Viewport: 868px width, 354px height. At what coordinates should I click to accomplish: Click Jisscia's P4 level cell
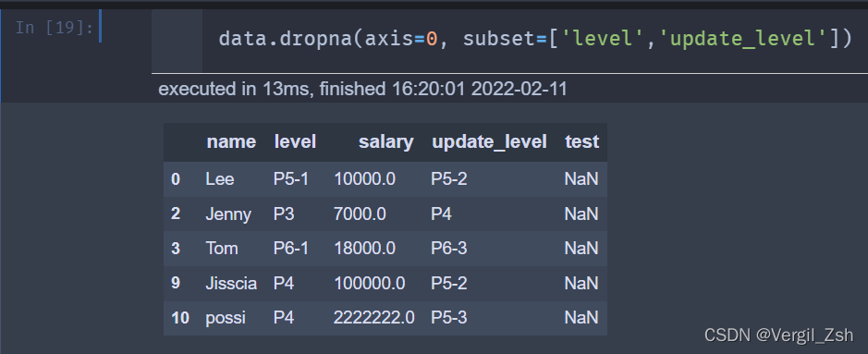(x=284, y=283)
